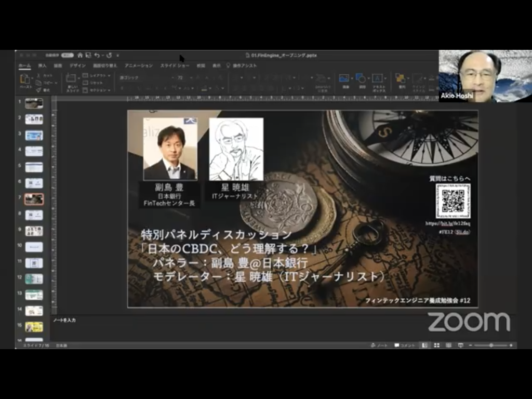Click the Format painter brush icon
The image size is (532, 399).
(38, 90)
